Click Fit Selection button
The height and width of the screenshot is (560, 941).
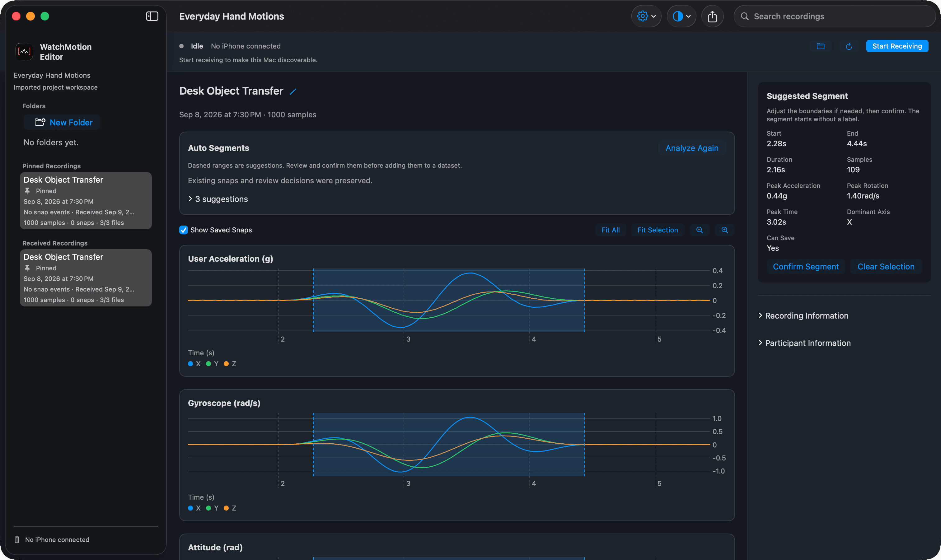(x=658, y=230)
